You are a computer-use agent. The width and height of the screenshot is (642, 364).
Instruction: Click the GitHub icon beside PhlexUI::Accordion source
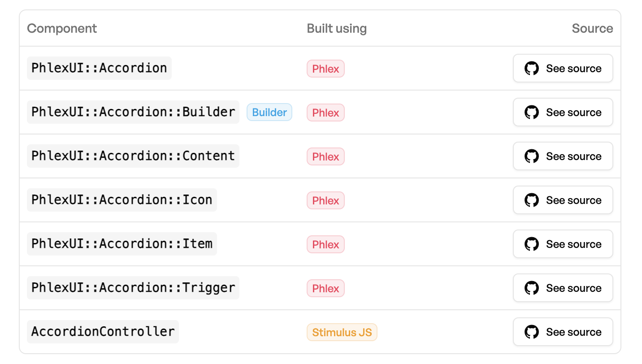click(531, 68)
